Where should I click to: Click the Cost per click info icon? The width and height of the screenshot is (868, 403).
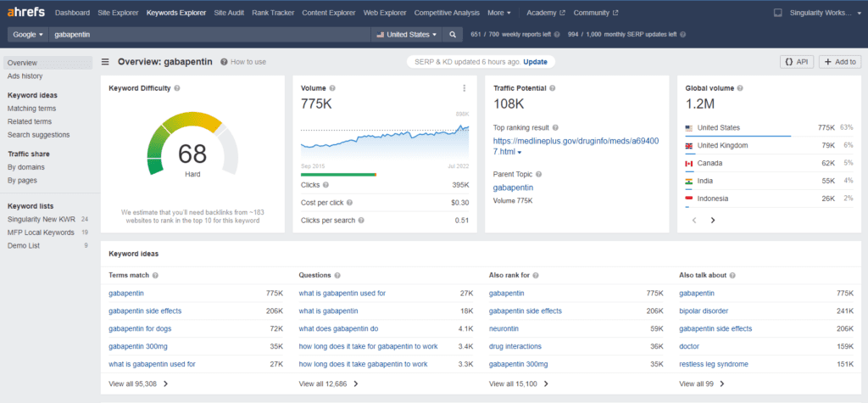point(349,203)
